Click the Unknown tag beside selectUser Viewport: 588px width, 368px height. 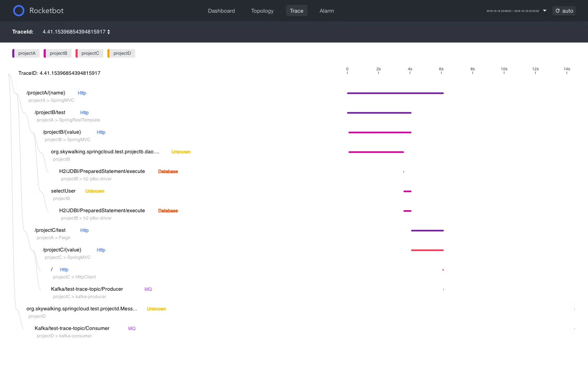click(95, 191)
